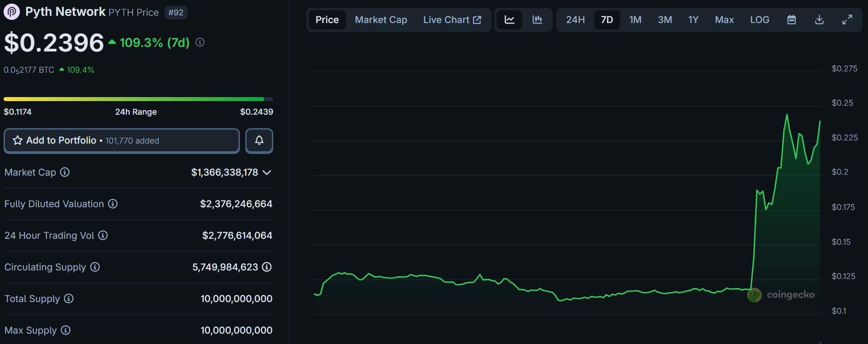This screenshot has height=344, width=868.
Task: Toggle LOG scale on the chart
Action: (760, 20)
